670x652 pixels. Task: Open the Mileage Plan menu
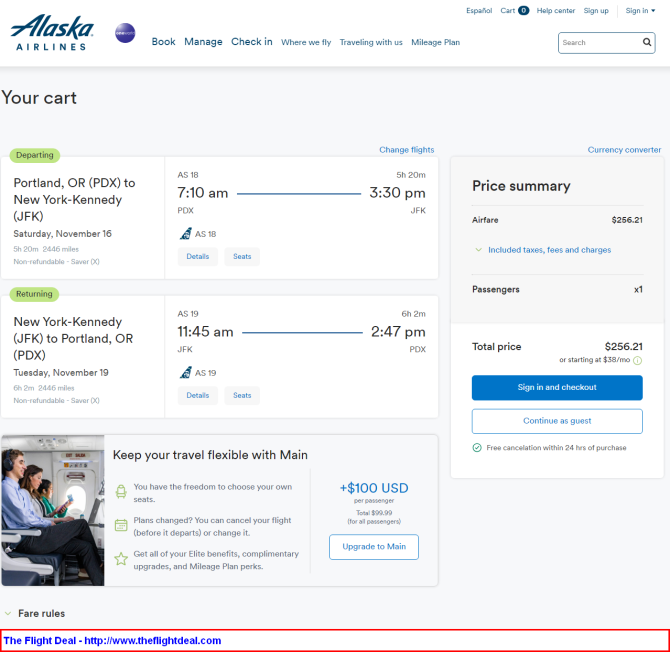(x=435, y=42)
